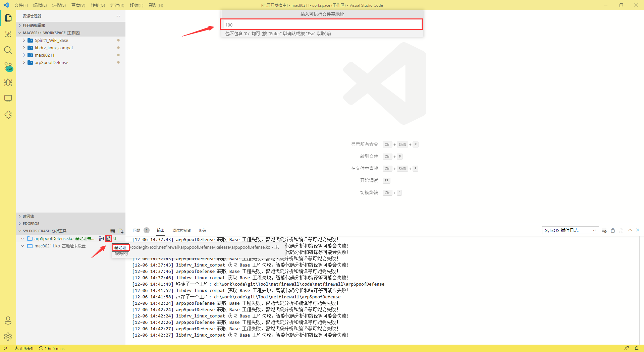644x352 pixels.
Task: Click the 1 hr 5 mins timer status item
Action: click(x=52, y=348)
